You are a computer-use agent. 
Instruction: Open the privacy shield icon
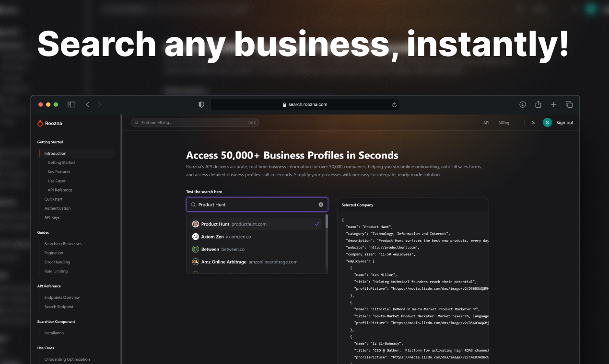point(201,104)
